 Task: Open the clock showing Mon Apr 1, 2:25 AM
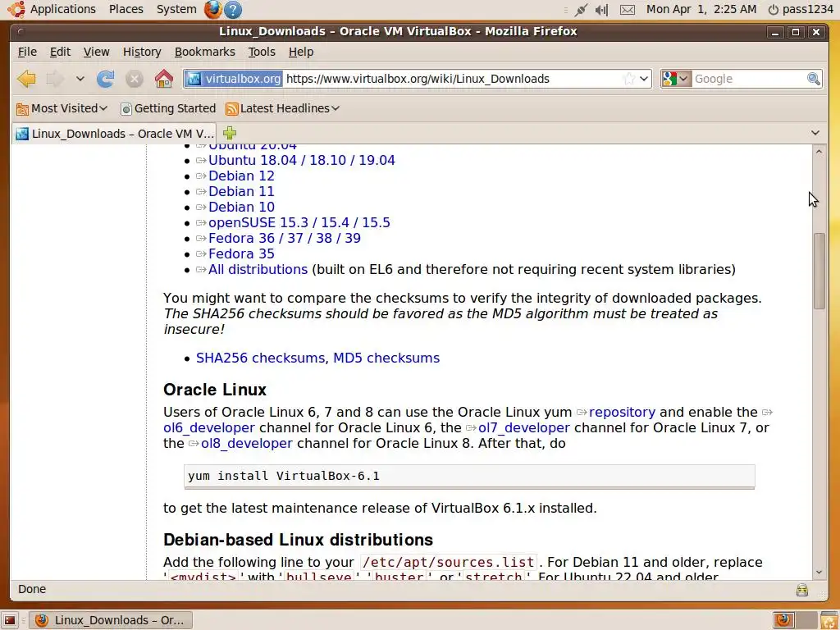coord(701,9)
